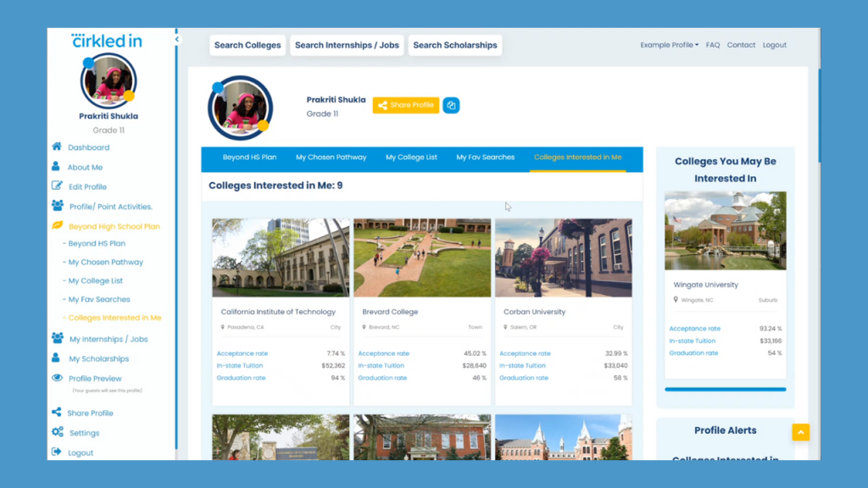Click the blue progress bar under Wingate card
Screen dimensions: 868x488
(726, 390)
